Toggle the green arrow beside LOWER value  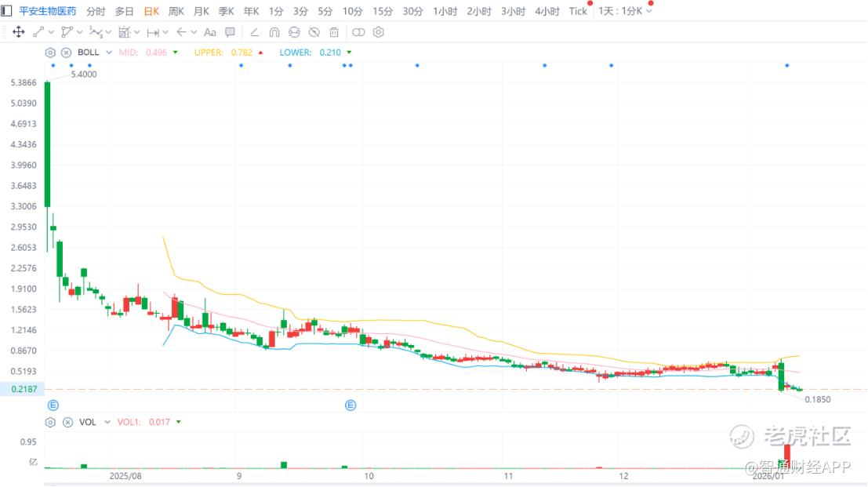point(349,53)
